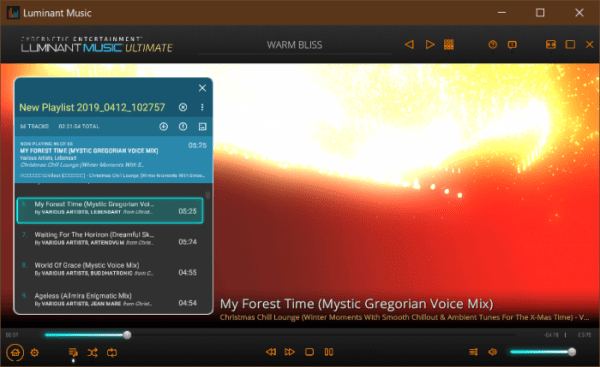Pause the current track
The image size is (600, 367).
(329, 352)
